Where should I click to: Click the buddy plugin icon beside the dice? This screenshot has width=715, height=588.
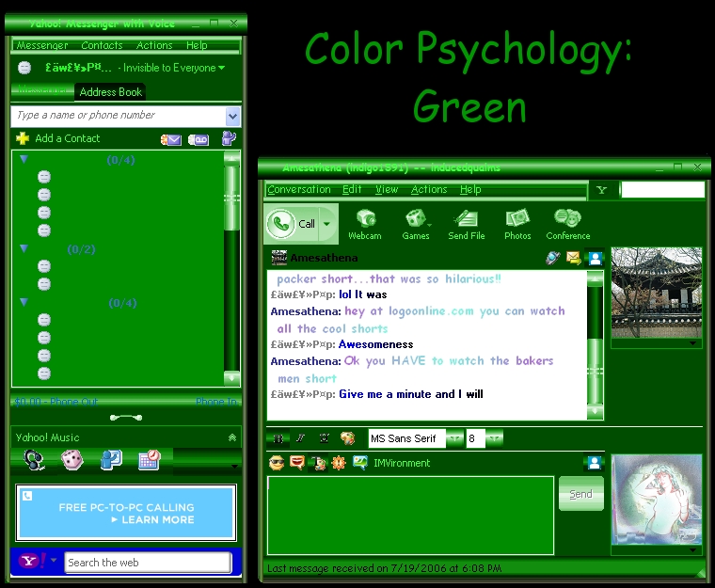click(x=111, y=460)
